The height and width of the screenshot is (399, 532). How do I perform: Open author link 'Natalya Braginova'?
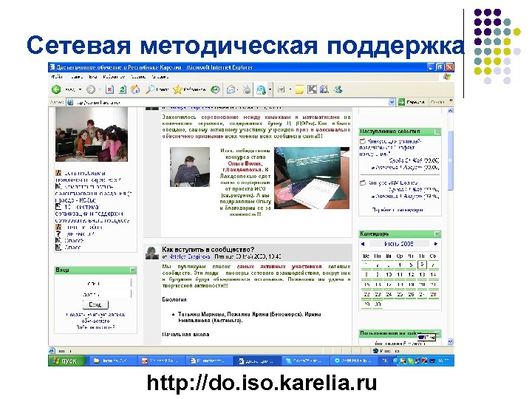[x=189, y=257]
